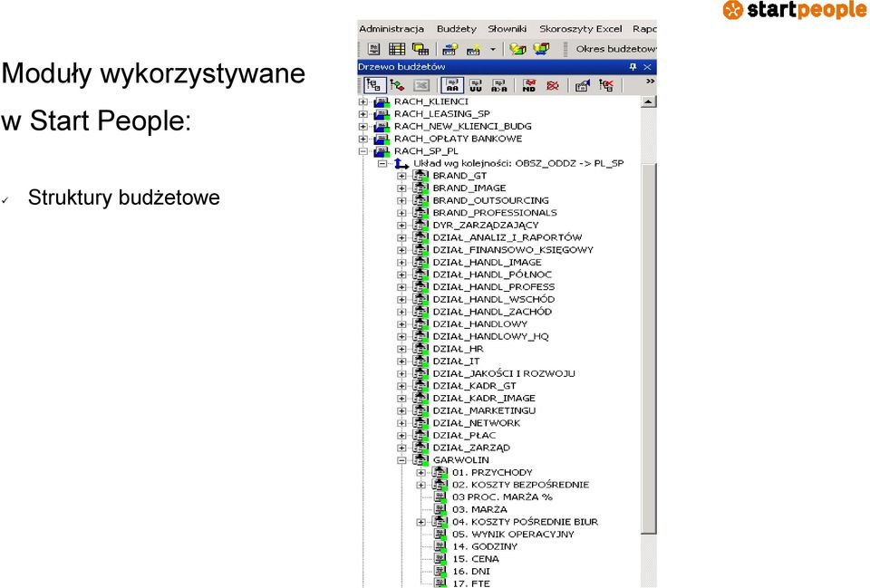The height and width of the screenshot is (588, 870).
Task: Click the 03. MARŻA item icon
Action: [440, 509]
